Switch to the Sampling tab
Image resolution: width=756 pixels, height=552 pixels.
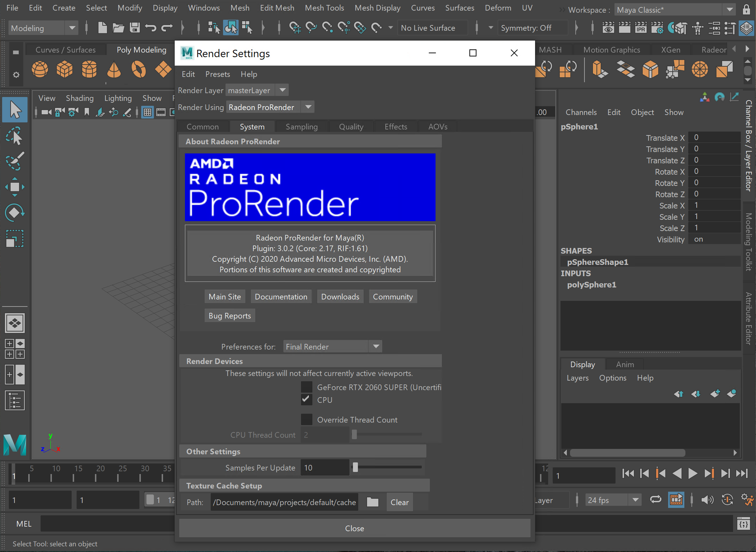pyautogui.click(x=302, y=127)
